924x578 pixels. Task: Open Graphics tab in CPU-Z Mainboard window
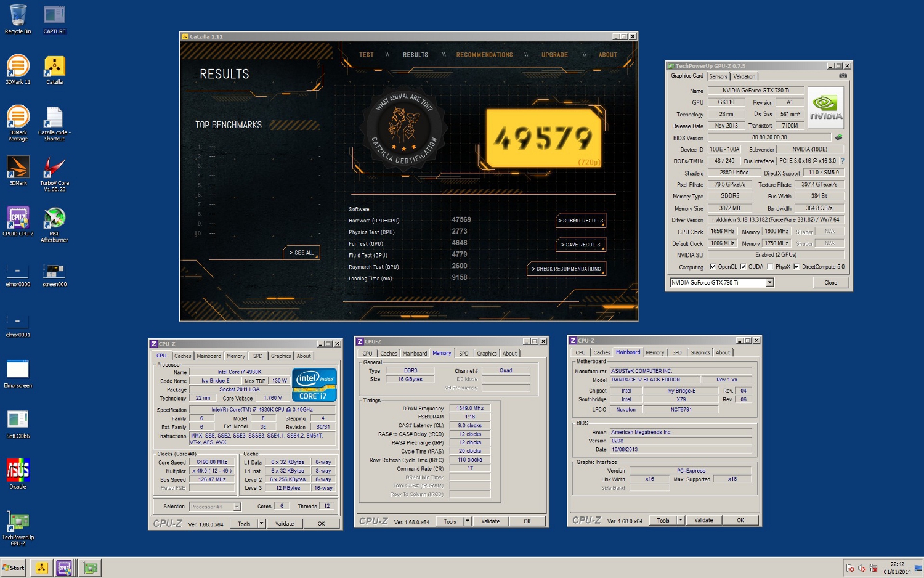(x=700, y=353)
